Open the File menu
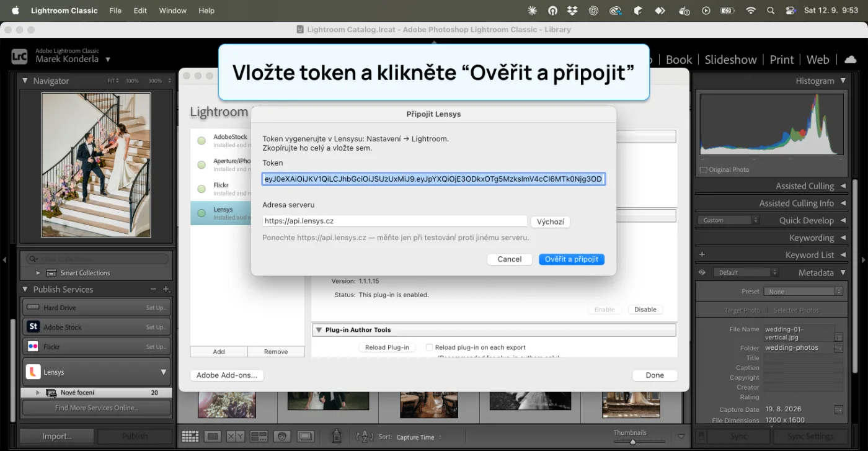Screen dimensions: 868x451 [115, 11]
